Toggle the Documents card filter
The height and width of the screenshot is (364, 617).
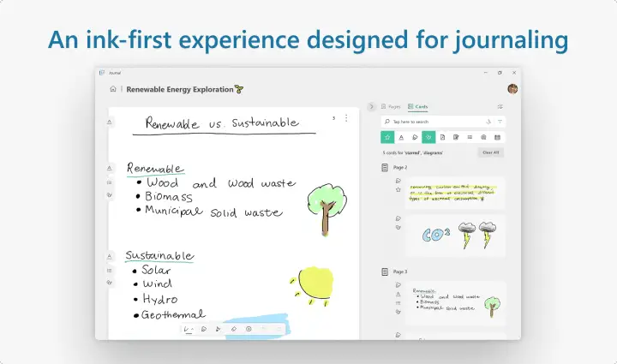click(x=442, y=137)
